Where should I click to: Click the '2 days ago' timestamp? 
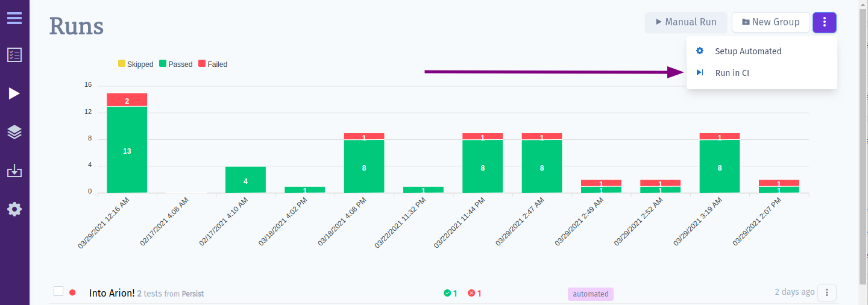(x=794, y=292)
